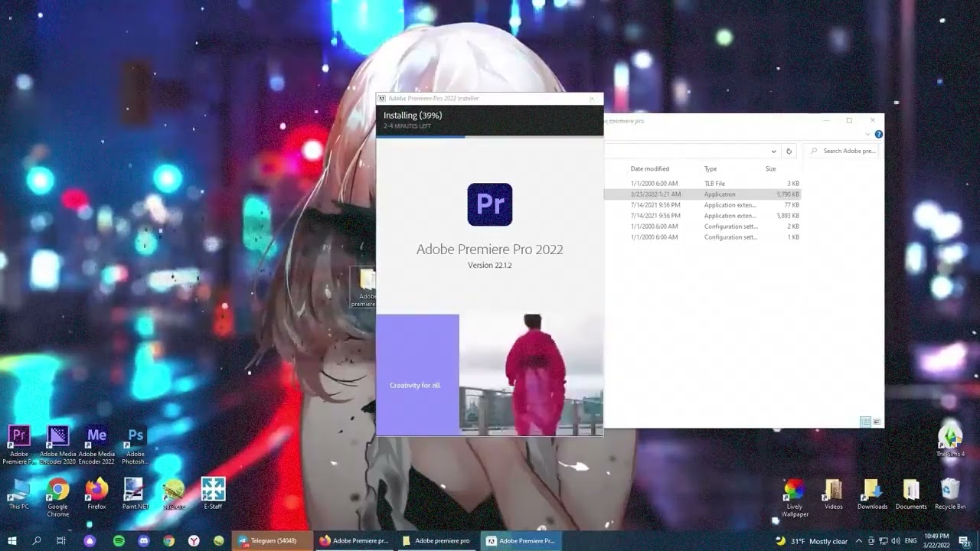
Task: Expand the Explorer ribbon chevron
Action: [868, 135]
